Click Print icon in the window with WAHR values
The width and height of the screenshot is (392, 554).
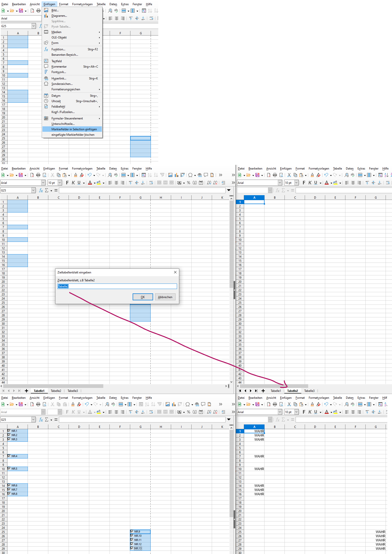coord(275,404)
